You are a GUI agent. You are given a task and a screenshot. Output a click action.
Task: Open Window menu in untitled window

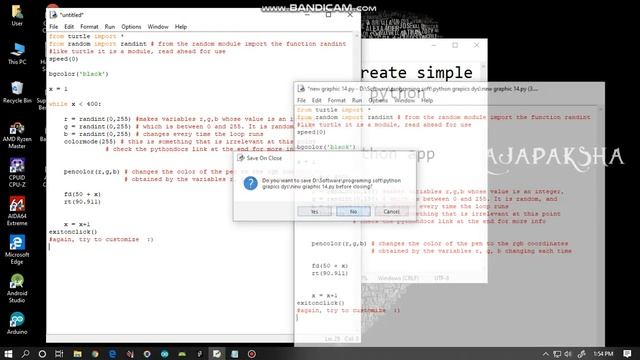(x=158, y=27)
